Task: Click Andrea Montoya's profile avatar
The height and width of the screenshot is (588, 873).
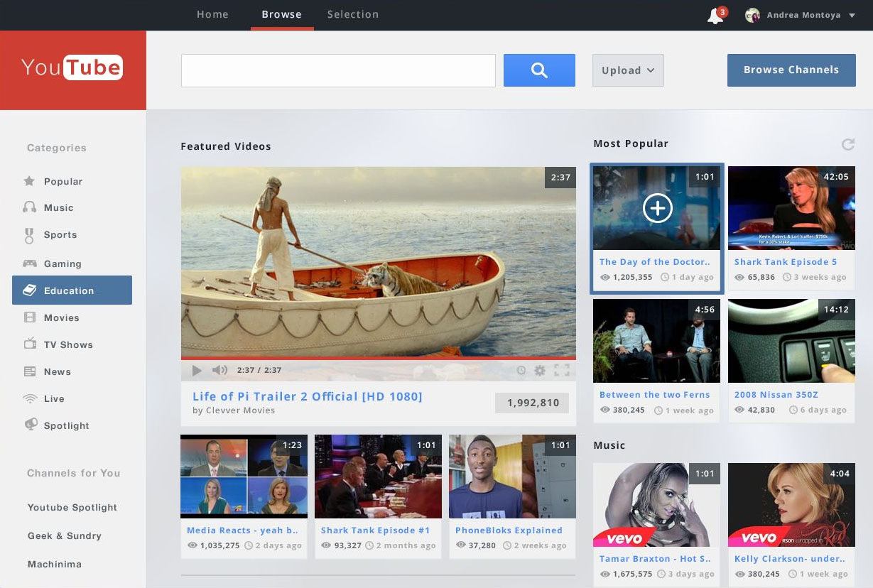Action: pos(752,16)
